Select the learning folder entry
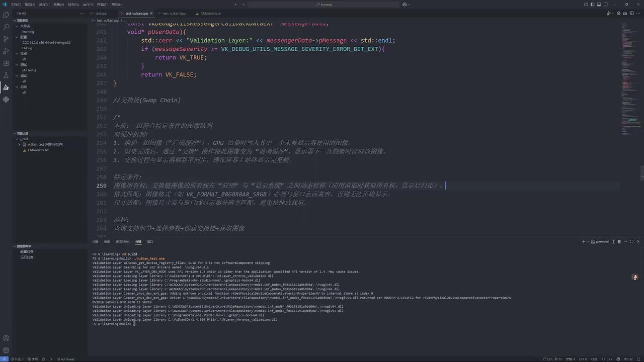 point(28,31)
